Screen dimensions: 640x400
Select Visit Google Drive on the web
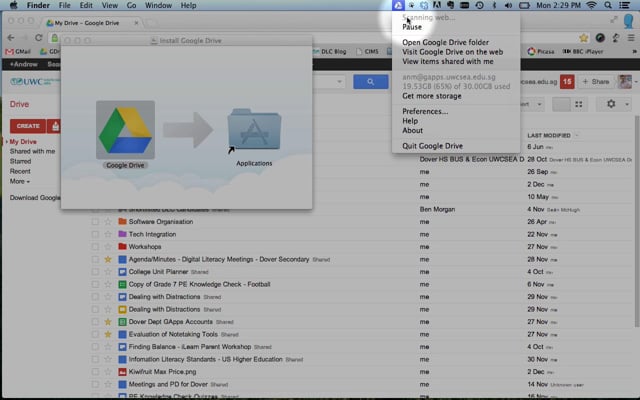coord(452,52)
